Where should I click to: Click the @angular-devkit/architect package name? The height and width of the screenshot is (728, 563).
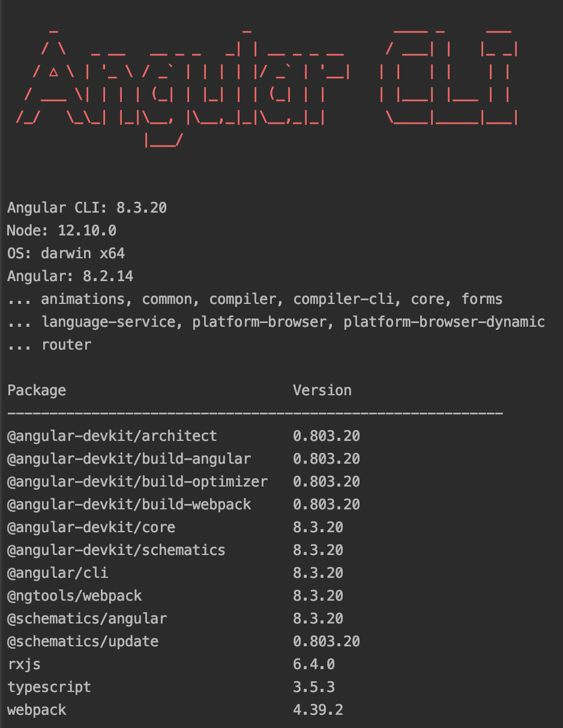(112, 436)
